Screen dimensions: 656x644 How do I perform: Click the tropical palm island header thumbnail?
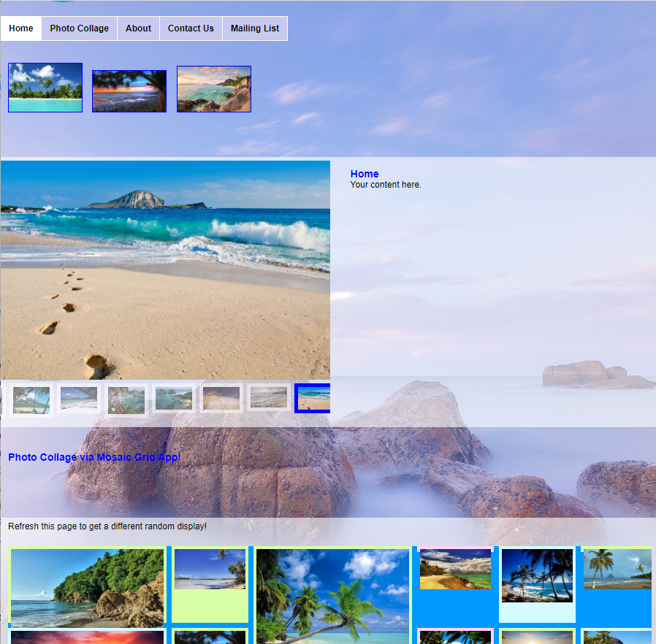pyautogui.click(x=45, y=88)
